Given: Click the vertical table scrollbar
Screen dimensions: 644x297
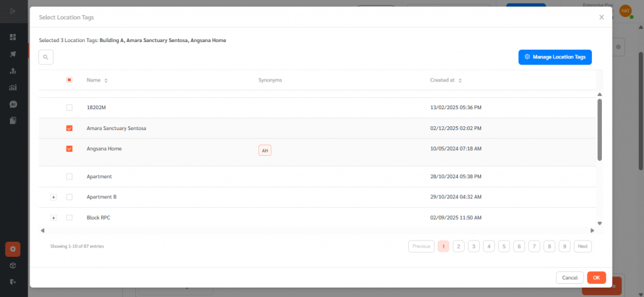Looking at the screenshot, I should coord(599,129).
